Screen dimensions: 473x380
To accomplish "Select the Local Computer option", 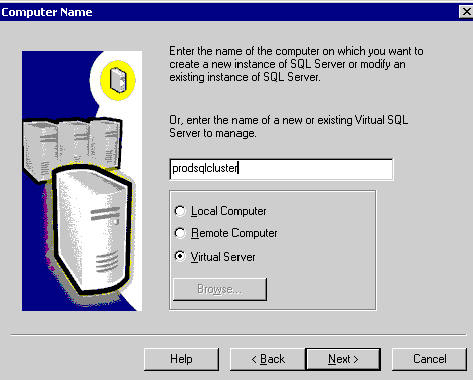I will 221,211.
